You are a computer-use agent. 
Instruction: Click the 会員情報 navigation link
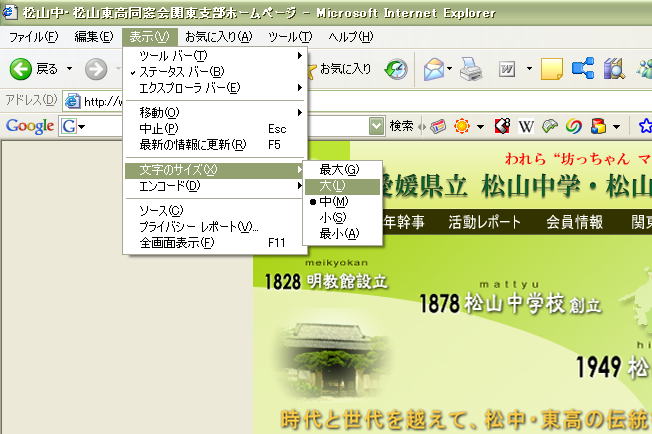575,222
